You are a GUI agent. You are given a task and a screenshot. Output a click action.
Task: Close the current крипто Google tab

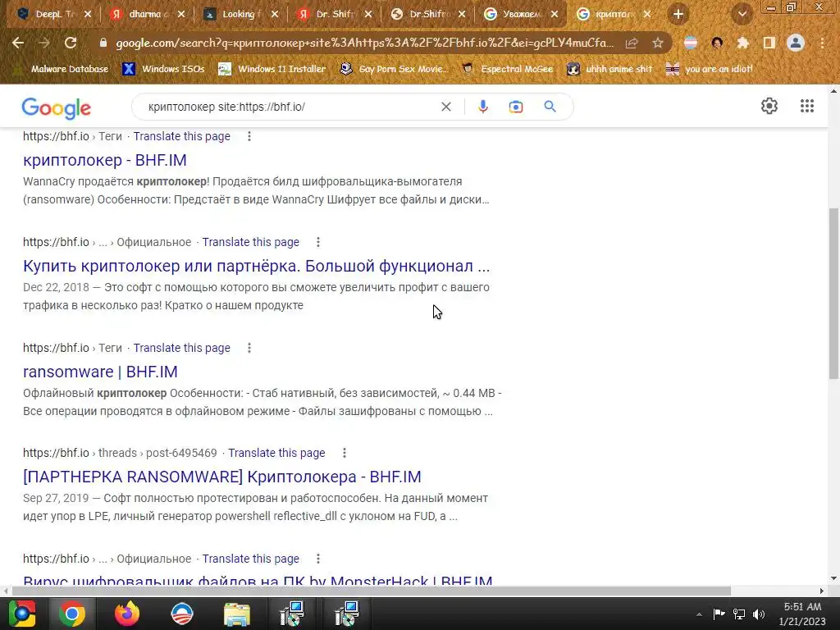pyautogui.click(x=647, y=14)
